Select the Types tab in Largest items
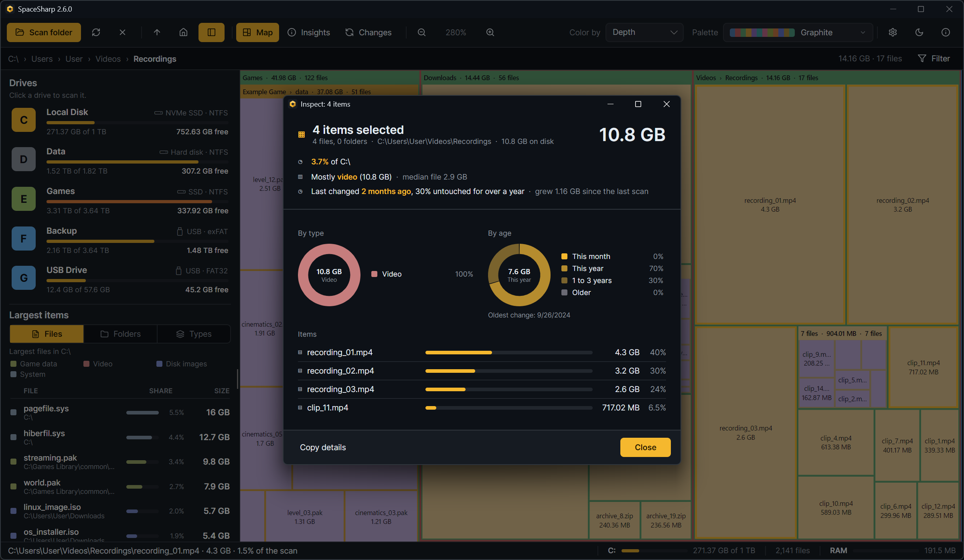Viewport: 964px width, 560px height. point(194,334)
